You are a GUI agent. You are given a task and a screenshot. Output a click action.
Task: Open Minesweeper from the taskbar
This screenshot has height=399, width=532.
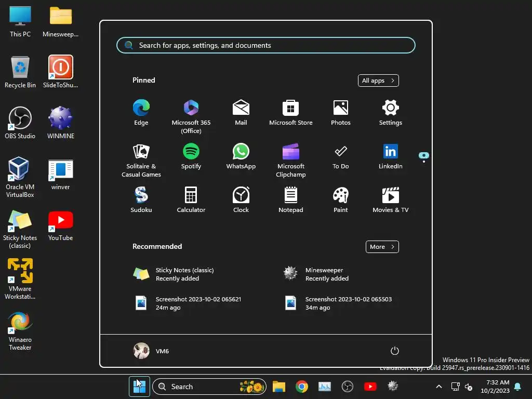(x=393, y=387)
